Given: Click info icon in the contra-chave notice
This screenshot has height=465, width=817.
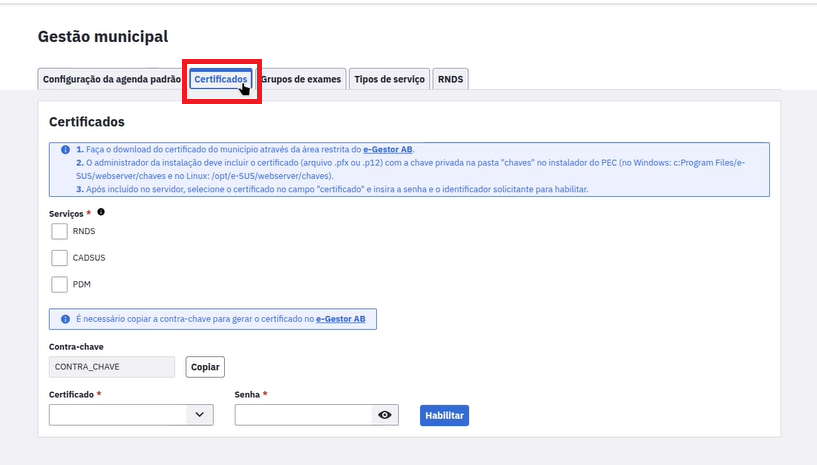Looking at the screenshot, I should [65, 319].
